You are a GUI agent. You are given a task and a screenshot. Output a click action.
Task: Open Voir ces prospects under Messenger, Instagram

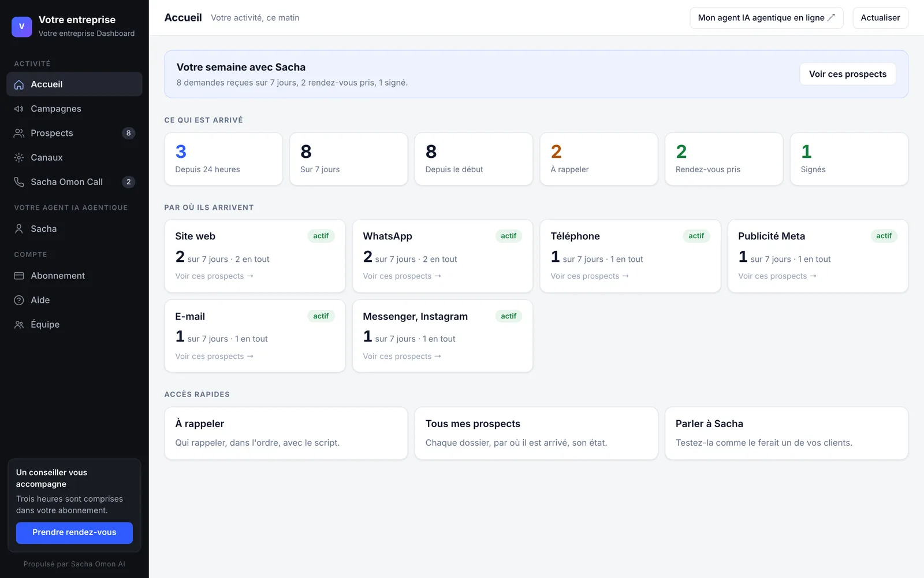tap(402, 357)
